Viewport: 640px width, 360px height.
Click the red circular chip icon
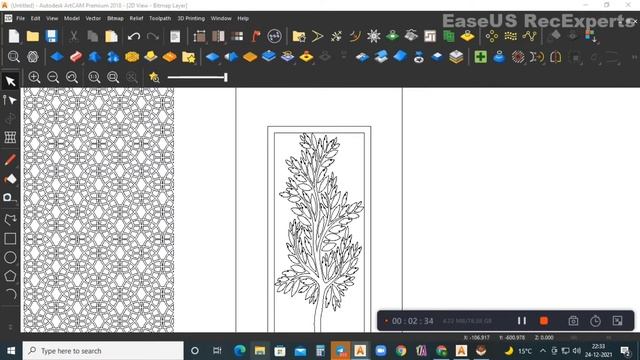tap(518, 57)
